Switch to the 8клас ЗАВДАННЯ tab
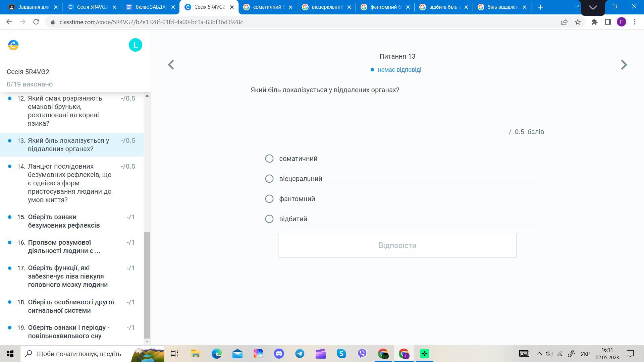 tap(150, 7)
